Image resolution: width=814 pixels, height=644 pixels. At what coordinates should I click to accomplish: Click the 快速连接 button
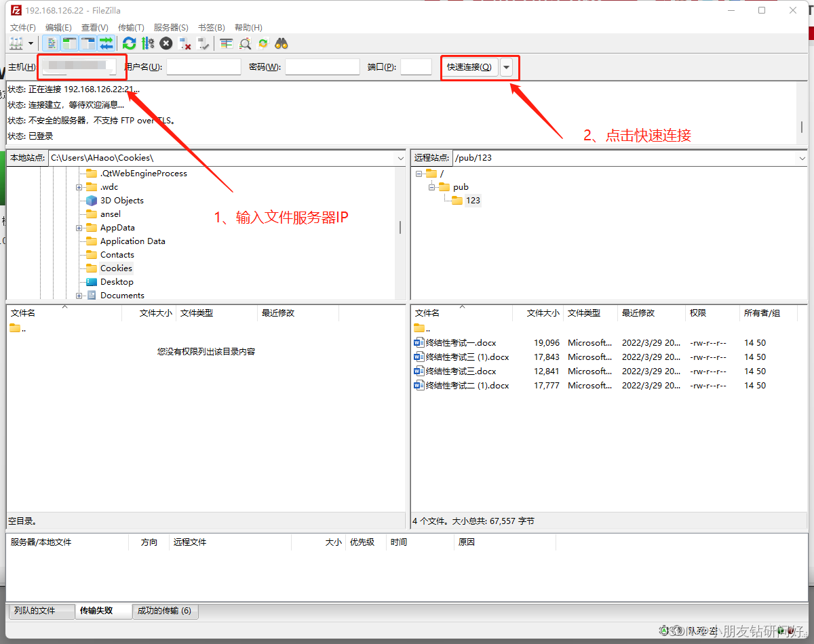tap(469, 66)
